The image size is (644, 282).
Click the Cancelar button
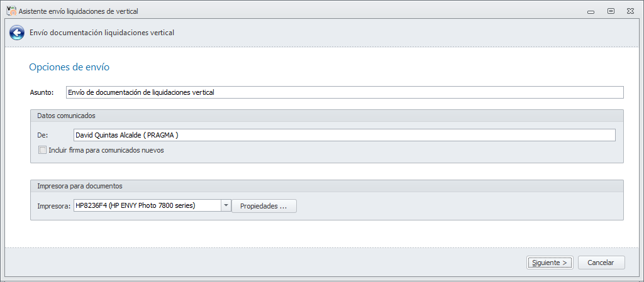coord(601,263)
